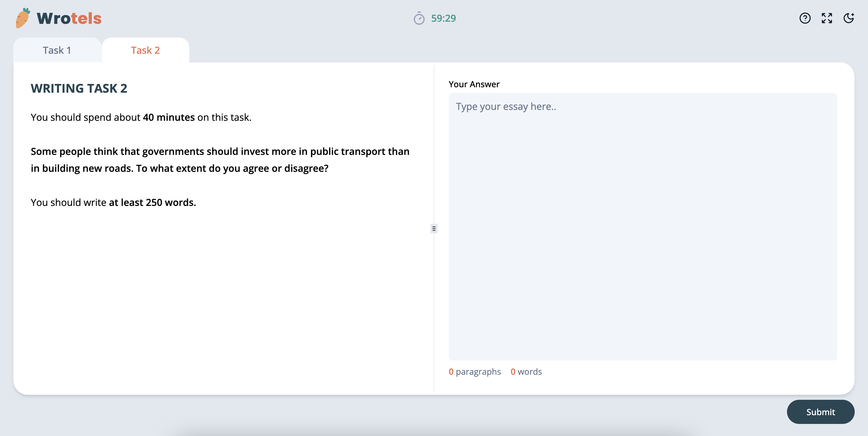
Task: Click the WRITING TASK 2 heading
Action: [79, 88]
